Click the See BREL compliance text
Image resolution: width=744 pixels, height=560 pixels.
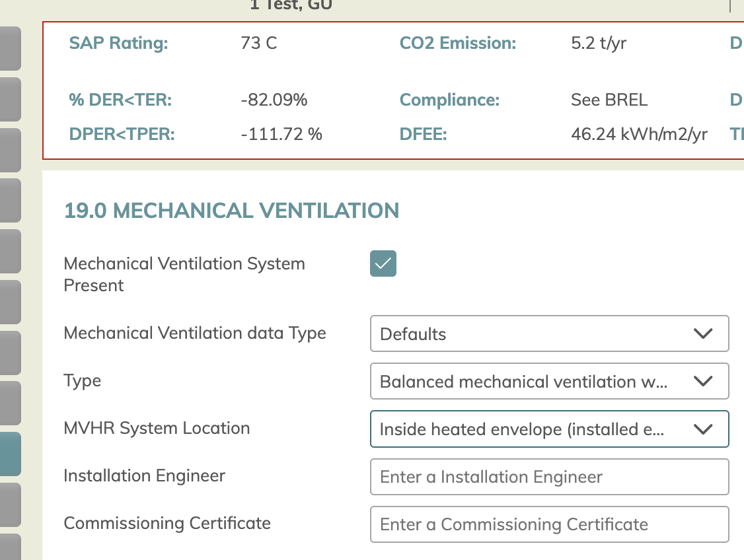(609, 100)
